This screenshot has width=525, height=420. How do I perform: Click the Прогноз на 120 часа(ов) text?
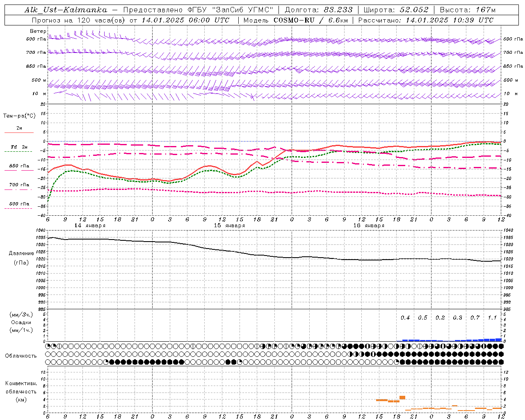[79, 20]
